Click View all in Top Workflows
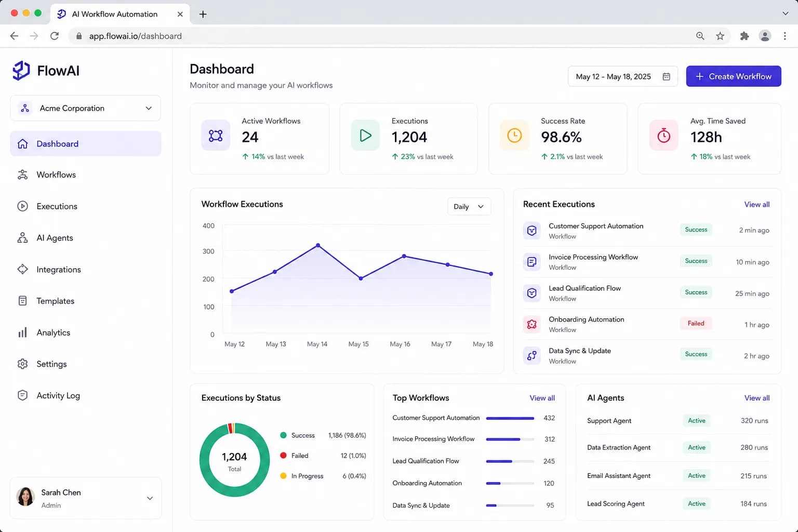798x532 pixels. click(x=542, y=398)
